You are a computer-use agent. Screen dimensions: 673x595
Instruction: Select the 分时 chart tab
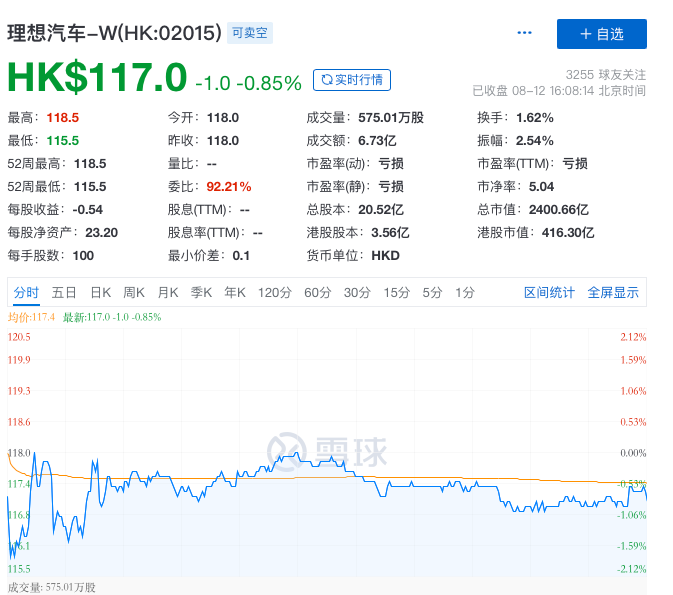[26, 292]
